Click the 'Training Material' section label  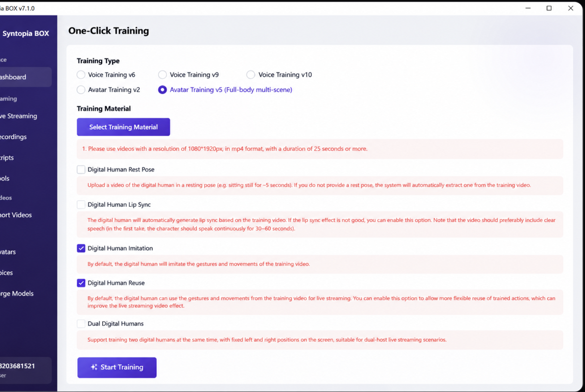tap(104, 109)
